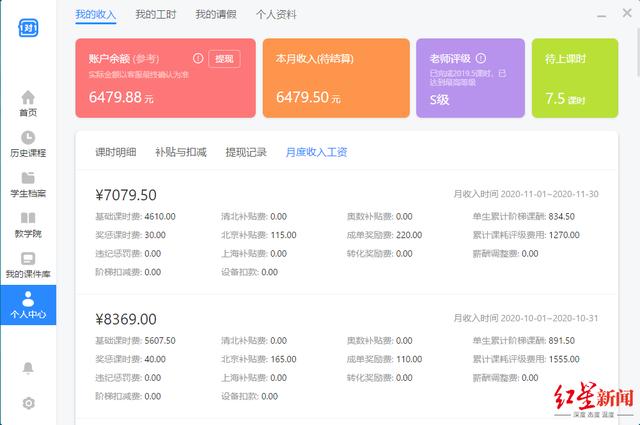Open 历史课程 clock icon
The image size is (640, 425).
[x=28, y=138]
